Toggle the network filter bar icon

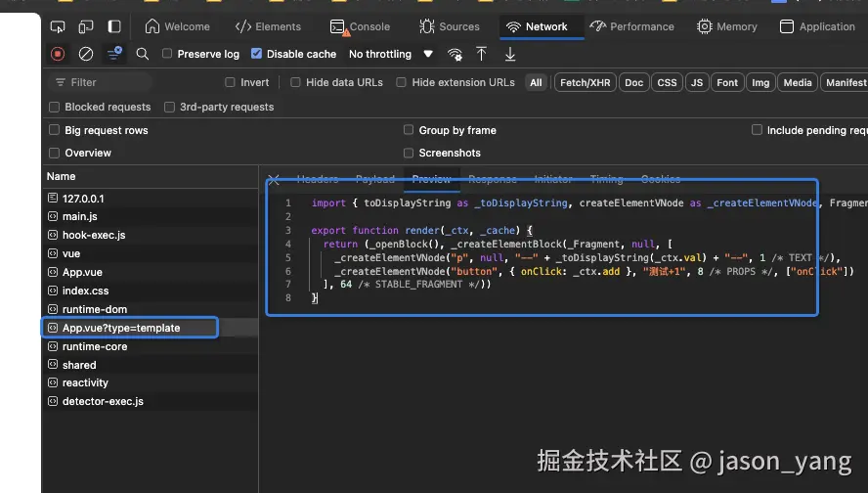(x=114, y=54)
